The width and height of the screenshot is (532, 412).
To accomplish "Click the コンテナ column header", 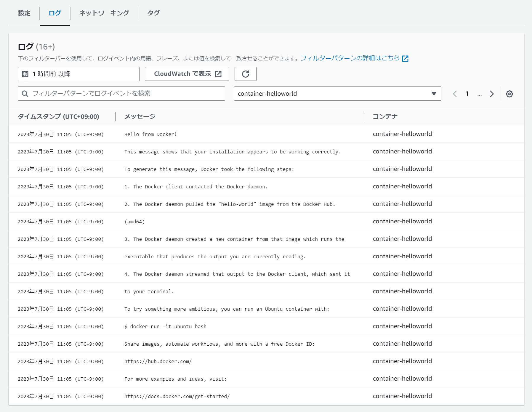I will pyautogui.click(x=385, y=117).
